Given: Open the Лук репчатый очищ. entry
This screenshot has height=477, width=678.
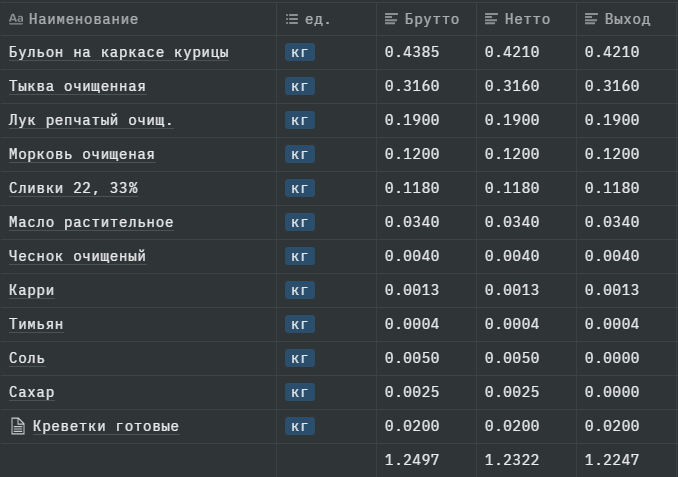Looking at the screenshot, I should (x=91, y=120).
